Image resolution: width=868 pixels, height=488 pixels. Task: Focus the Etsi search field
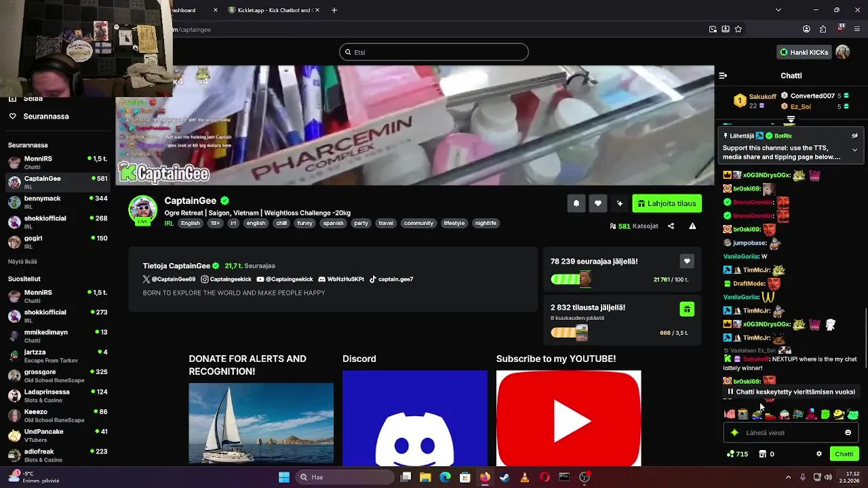pos(434,52)
